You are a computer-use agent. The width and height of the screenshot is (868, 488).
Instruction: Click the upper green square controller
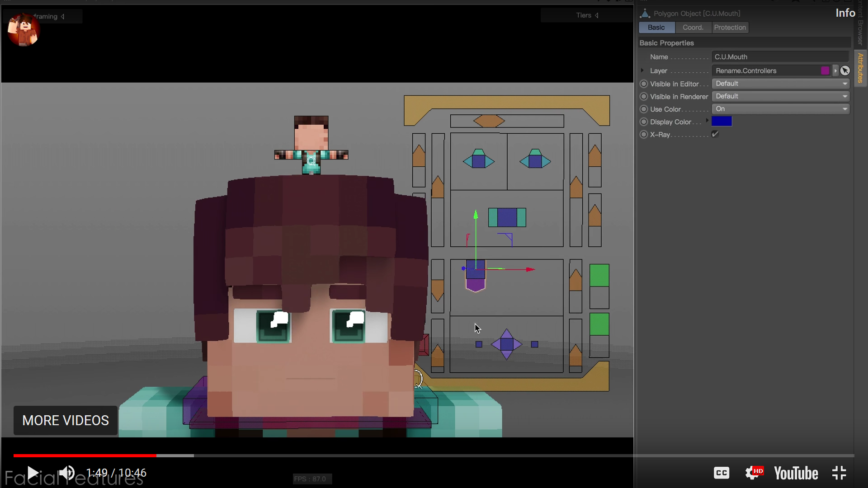tap(599, 275)
